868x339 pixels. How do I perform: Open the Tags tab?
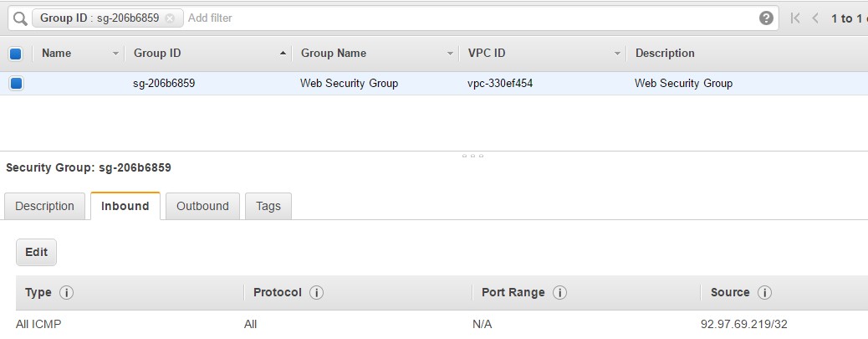[268, 206]
